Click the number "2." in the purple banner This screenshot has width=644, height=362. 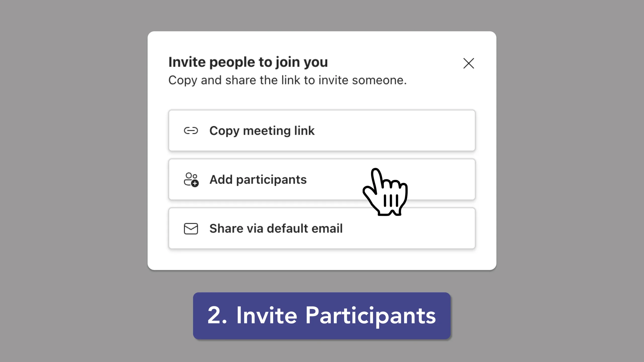pyautogui.click(x=217, y=316)
